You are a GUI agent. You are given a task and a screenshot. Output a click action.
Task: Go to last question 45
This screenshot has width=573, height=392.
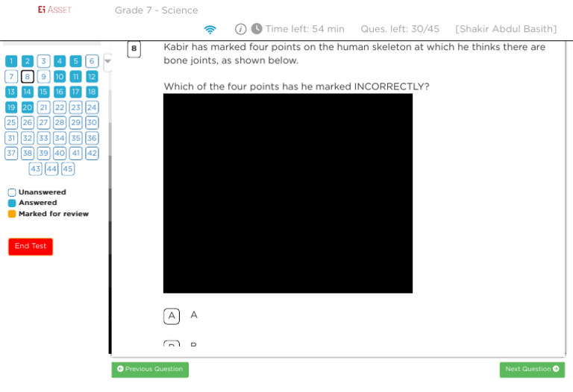coord(68,168)
